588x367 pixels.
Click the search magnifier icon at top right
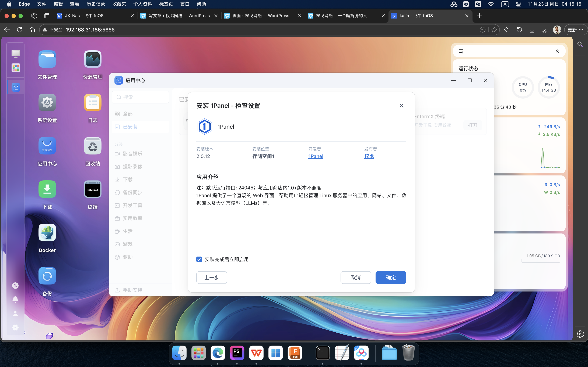580,44
